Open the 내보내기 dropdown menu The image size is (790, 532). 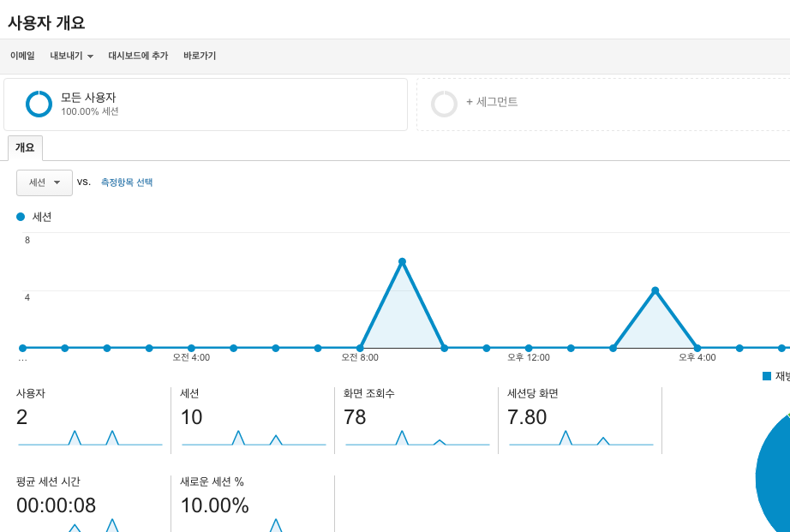(x=72, y=56)
